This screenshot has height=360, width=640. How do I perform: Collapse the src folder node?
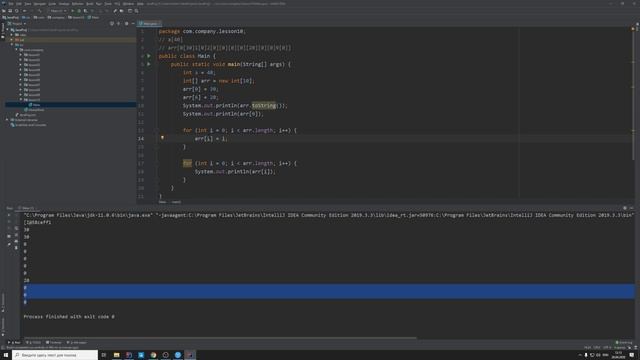tap(11, 44)
